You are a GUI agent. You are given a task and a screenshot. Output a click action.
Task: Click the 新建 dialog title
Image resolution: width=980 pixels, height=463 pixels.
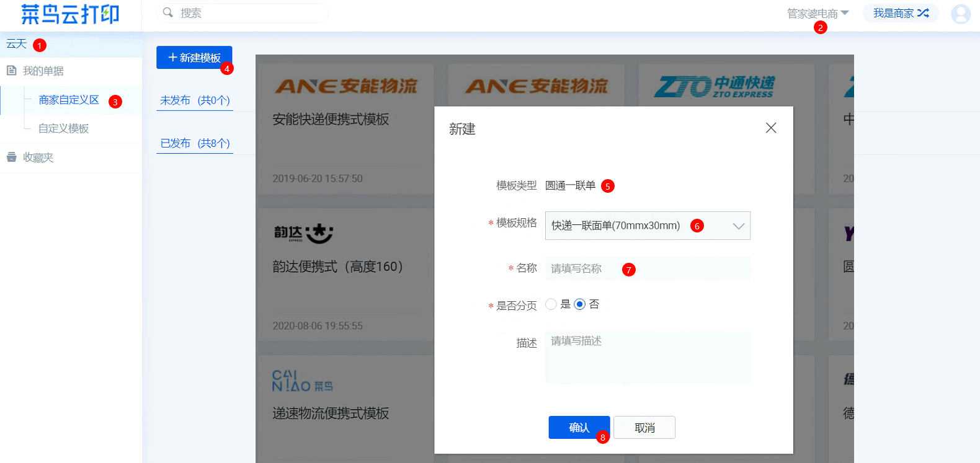tap(462, 129)
